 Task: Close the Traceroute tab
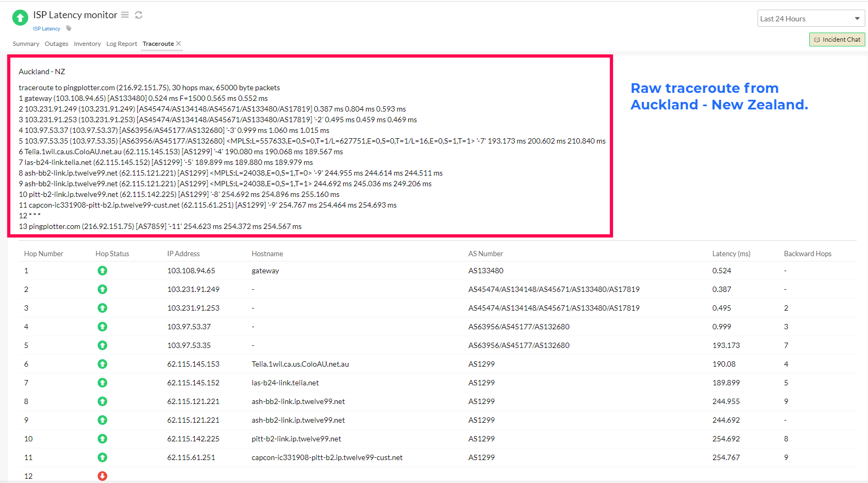[179, 43]
